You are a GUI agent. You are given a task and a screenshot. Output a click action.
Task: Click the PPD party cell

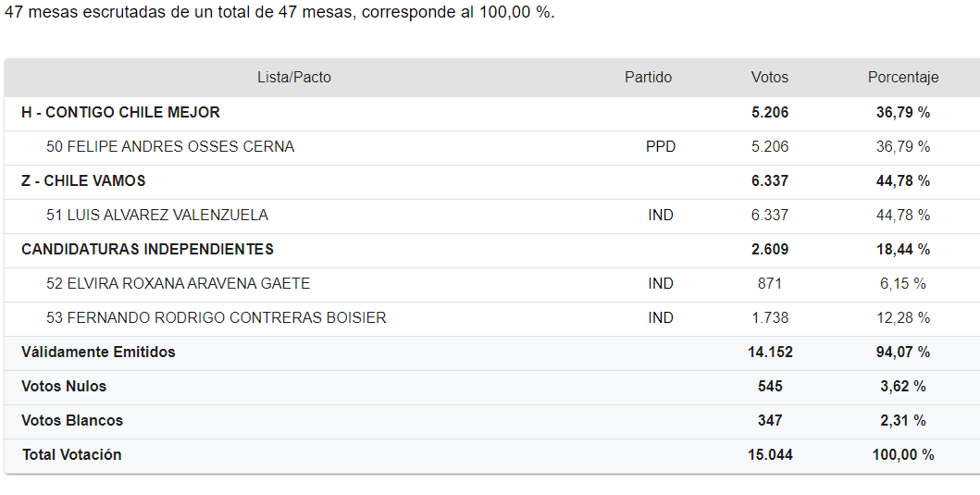coord(660,147)
